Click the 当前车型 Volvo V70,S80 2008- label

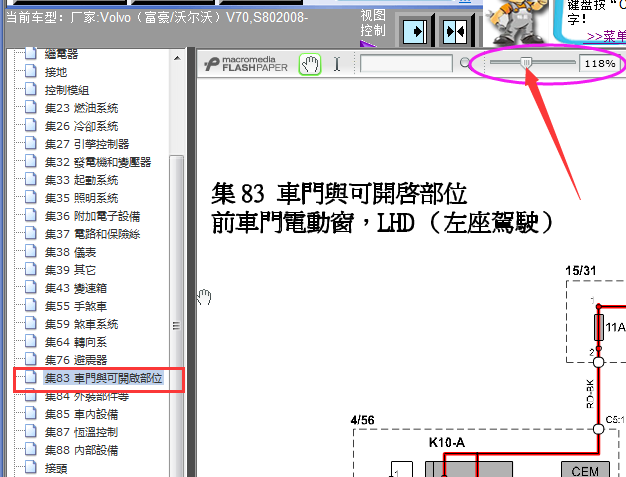coord(157,18)
